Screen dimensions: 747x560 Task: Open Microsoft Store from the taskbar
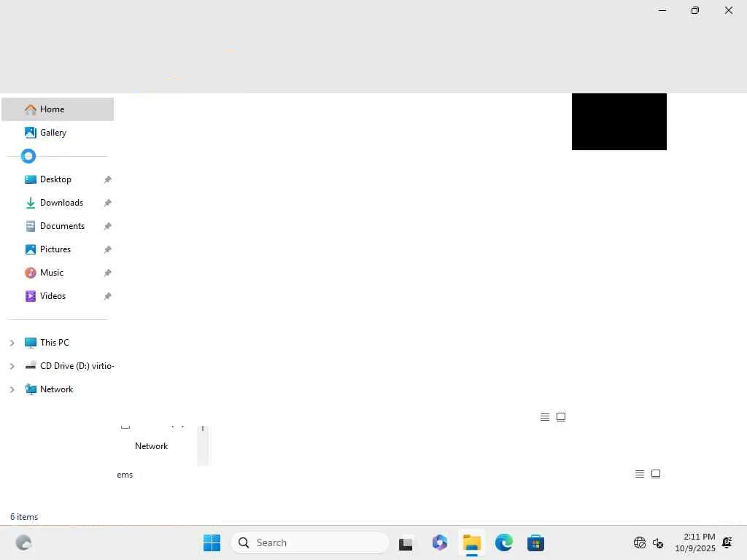(x=536, y=542)
